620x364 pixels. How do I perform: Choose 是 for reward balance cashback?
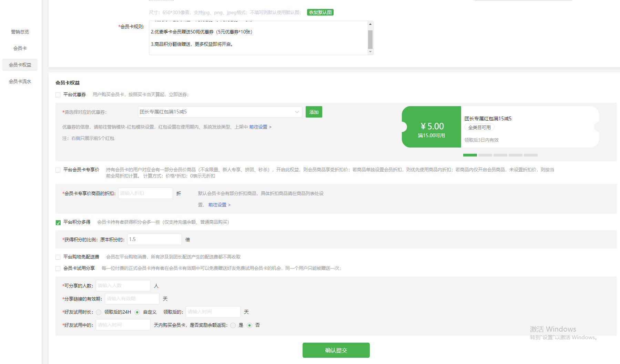233,325
